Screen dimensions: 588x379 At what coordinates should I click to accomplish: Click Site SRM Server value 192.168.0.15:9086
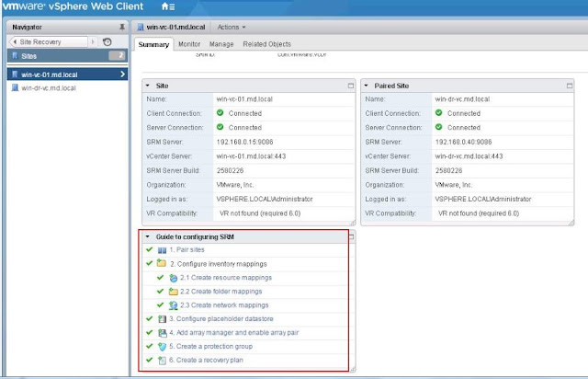[244, 142]
